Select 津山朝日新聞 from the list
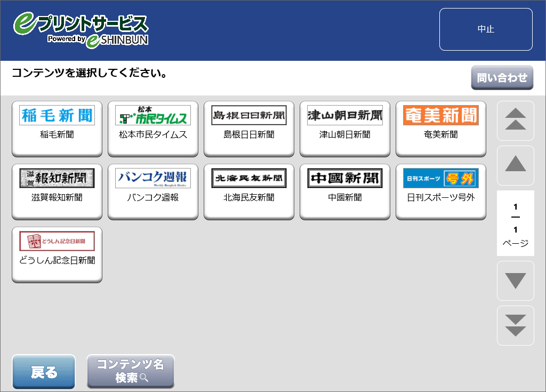The image size is (546, 392). [x=345, y=129]
